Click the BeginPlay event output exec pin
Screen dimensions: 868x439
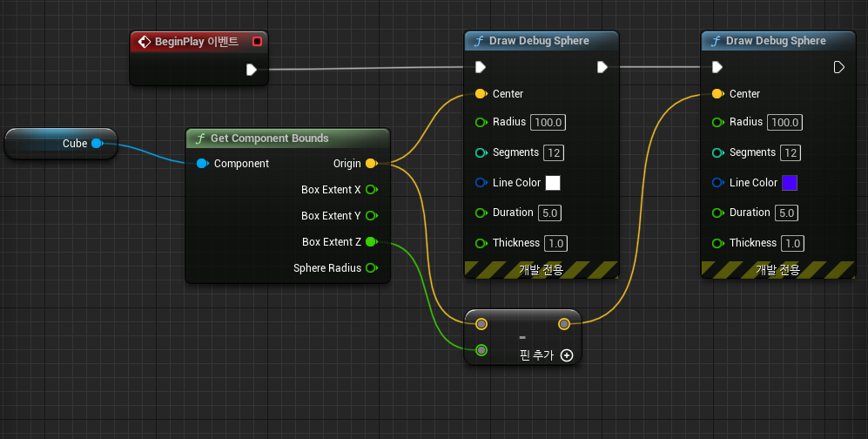tap(252, 69)
